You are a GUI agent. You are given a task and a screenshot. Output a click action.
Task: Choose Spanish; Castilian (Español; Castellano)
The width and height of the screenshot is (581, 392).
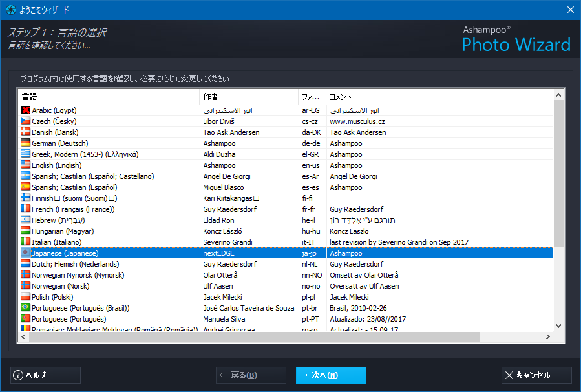click(x=286, y=176)
